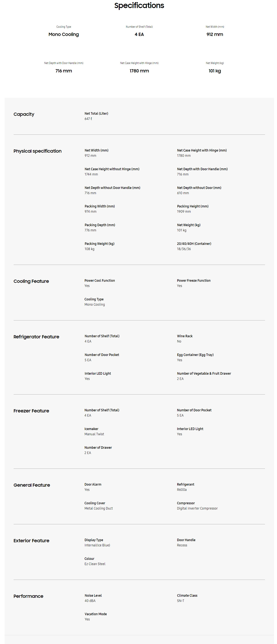The width and height of the screenshot is (277, 644).
Task: Select the Exterior Feature section heading
Action: (31, 541)
